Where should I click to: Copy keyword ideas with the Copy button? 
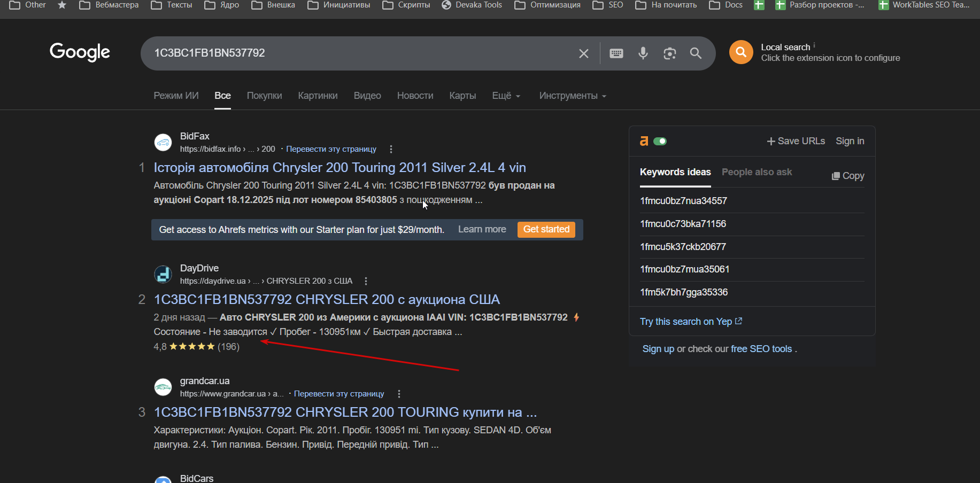(848, 176)
